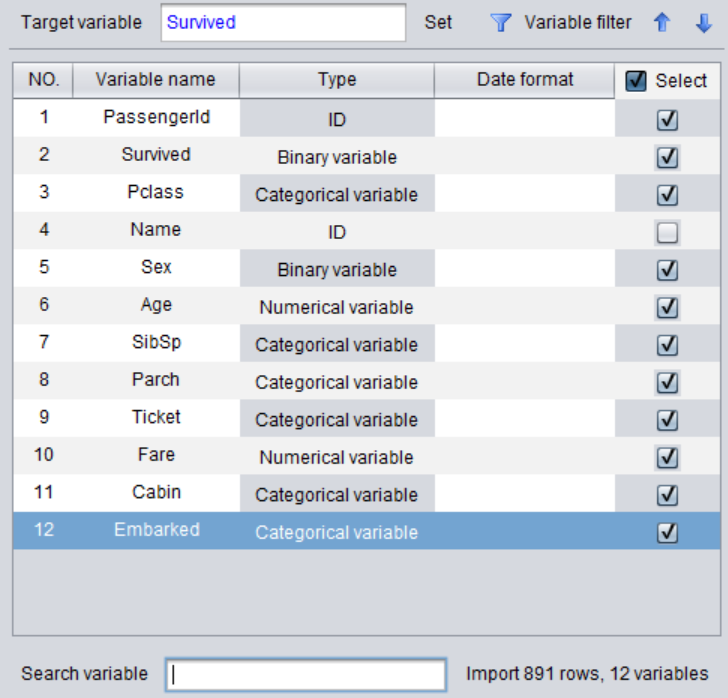The width and height of the screenshot is (728, 698).
Task: Click the Variable filter funnel icon
Action: click(501, 23)
